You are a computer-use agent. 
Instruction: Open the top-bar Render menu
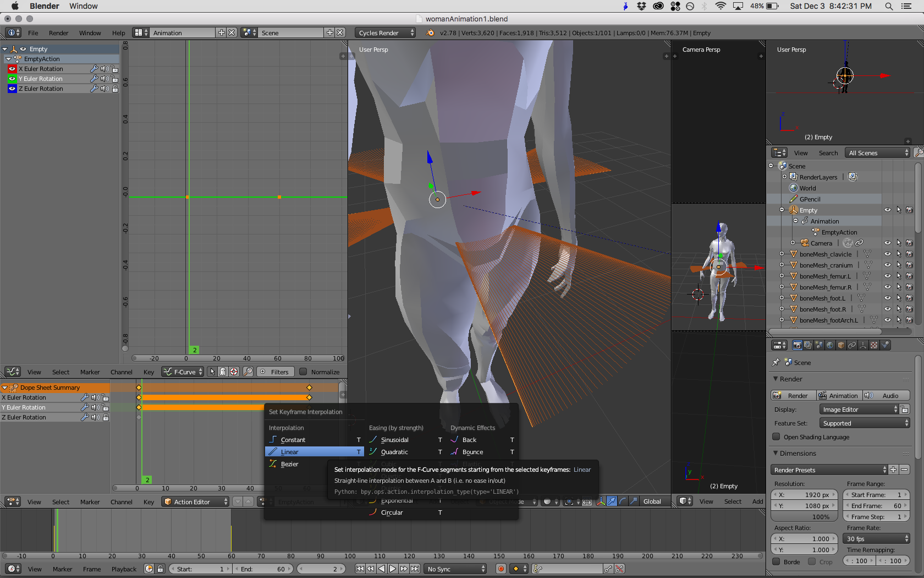click(x=58, y=32)
